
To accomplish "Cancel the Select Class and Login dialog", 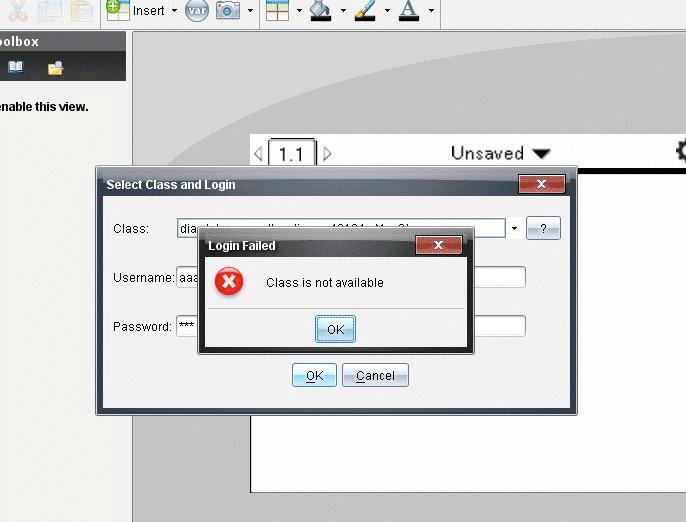I will 375,375.
